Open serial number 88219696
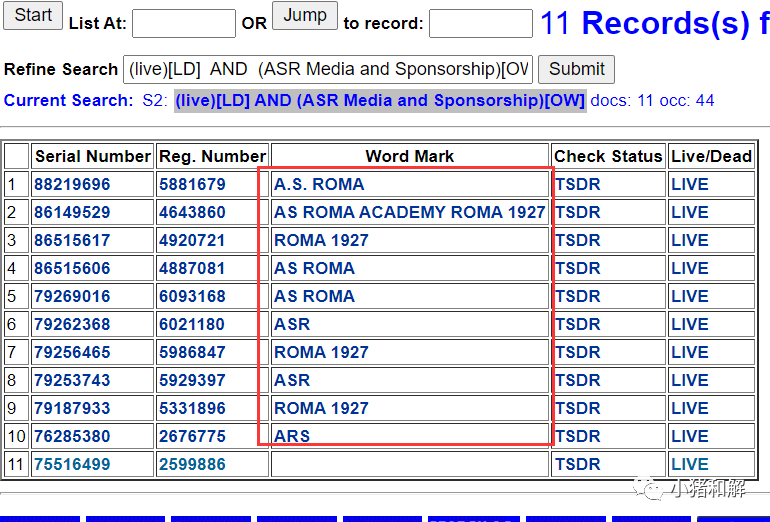This screenshot has width=770, height=522. tap(72, 184)
